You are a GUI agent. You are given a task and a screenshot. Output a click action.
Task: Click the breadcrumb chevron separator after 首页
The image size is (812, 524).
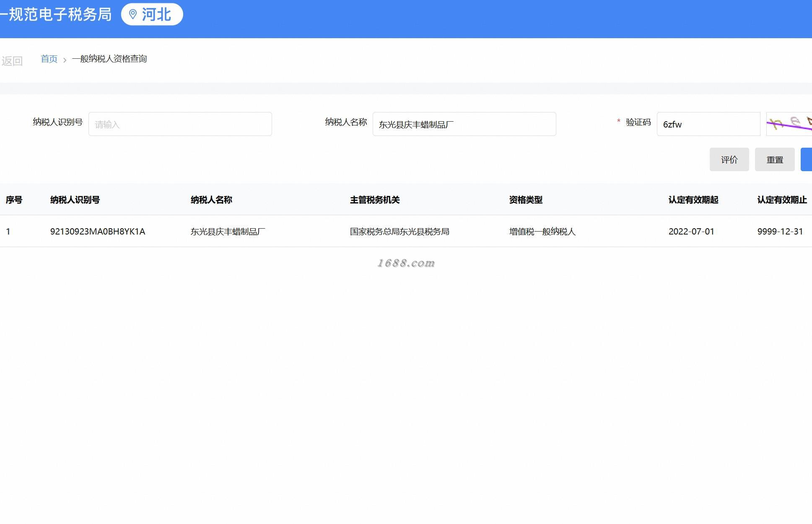pos(65,60)
